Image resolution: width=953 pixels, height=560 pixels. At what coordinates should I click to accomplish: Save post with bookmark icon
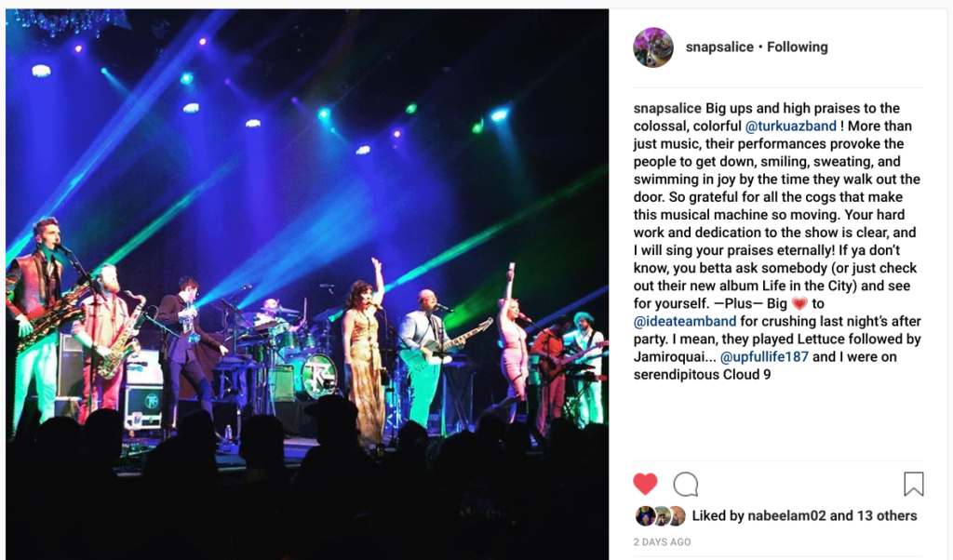(x=914, y=484)
